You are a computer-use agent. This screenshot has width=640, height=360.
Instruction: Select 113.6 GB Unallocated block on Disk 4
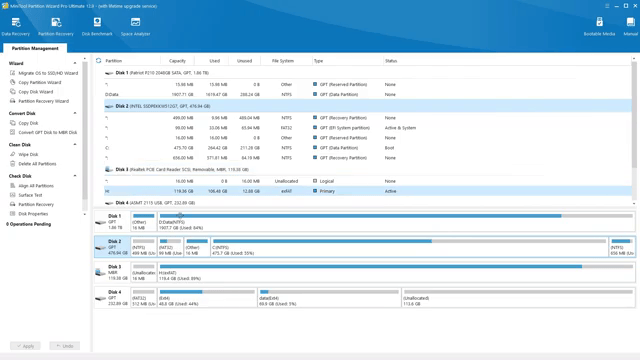click(518, 298)
